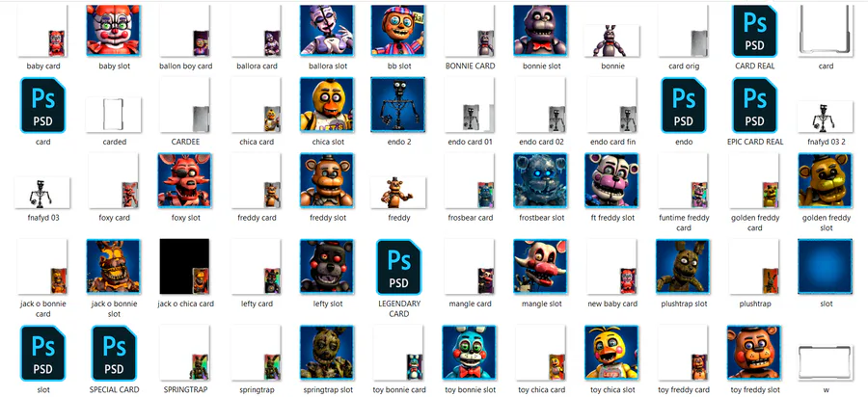
Task: Click the PSD icon named slot
Action: click(x=43, y=354)
